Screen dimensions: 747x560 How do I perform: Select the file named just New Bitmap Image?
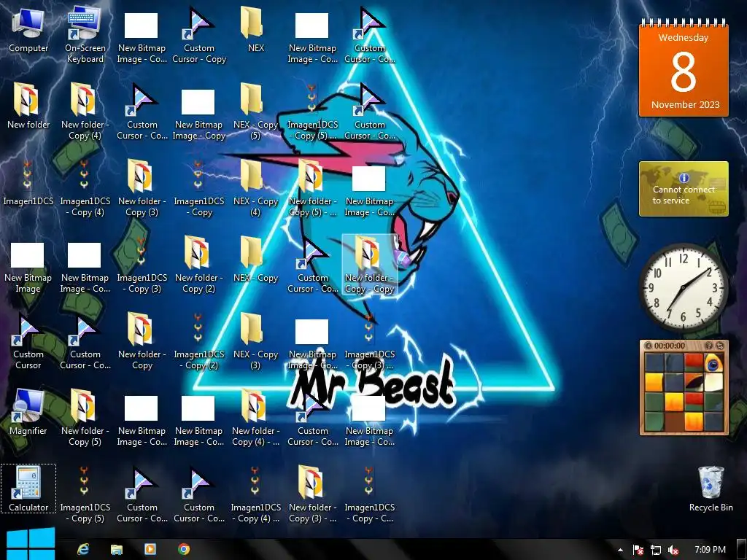(28, 269)
